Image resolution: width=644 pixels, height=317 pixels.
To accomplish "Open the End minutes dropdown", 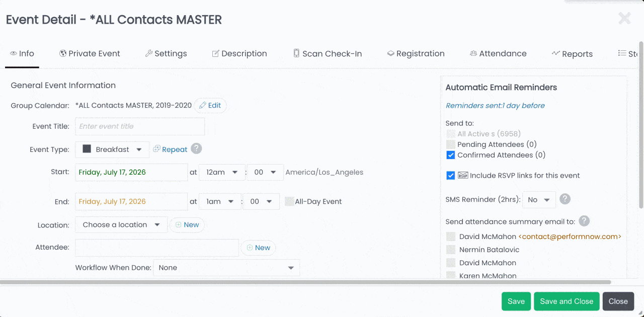I will [261, 201].
